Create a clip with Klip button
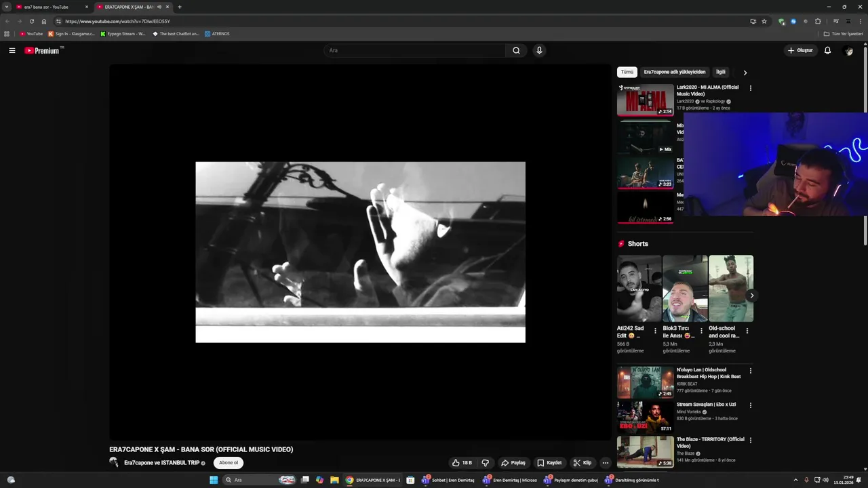The width and height of the screenshot is (868, 488). 582,463
